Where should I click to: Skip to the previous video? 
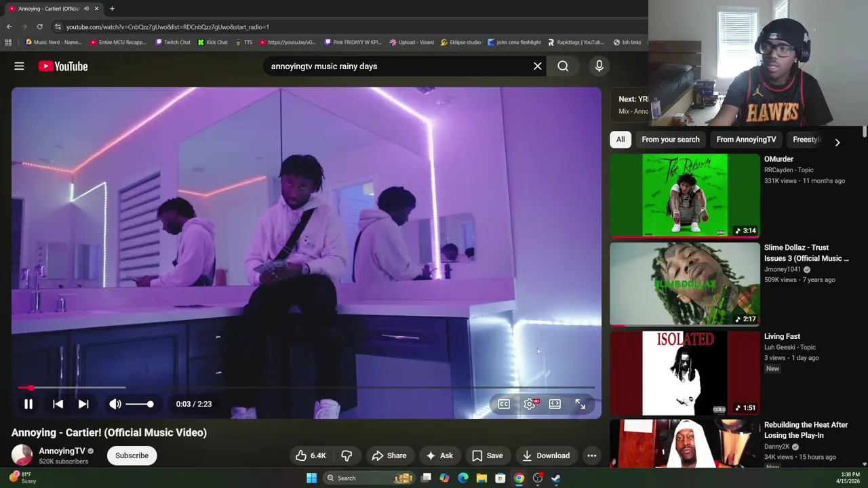[x=58, y=404]
